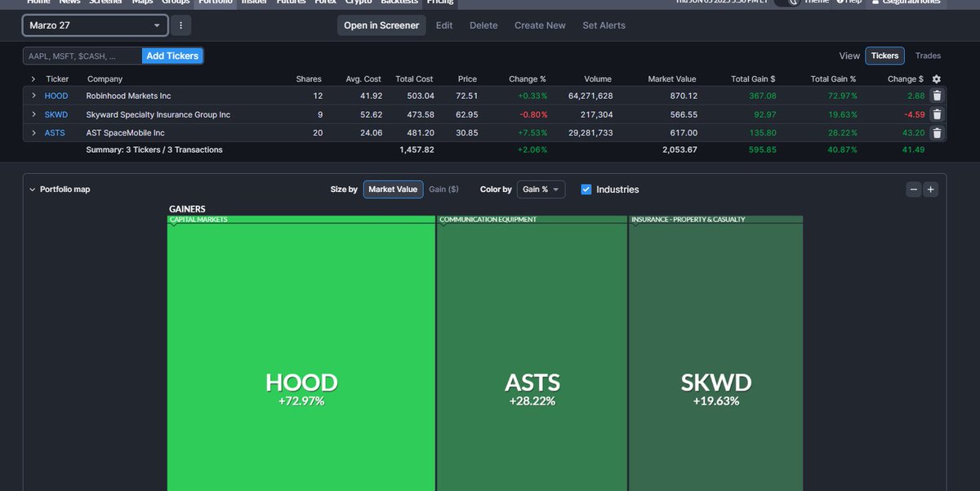Sort by Change % column header
This screenshot has width=980, height=491.
click(x=527, y=79)
